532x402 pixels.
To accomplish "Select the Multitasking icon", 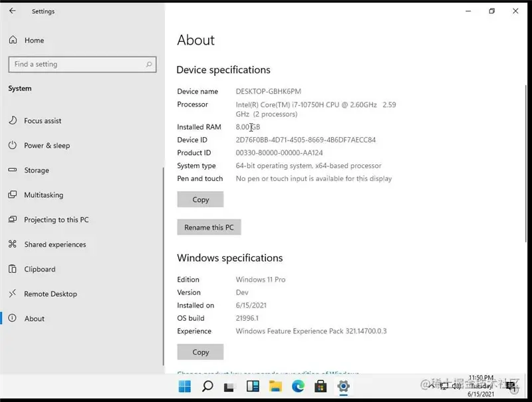I will coord(13,194).
